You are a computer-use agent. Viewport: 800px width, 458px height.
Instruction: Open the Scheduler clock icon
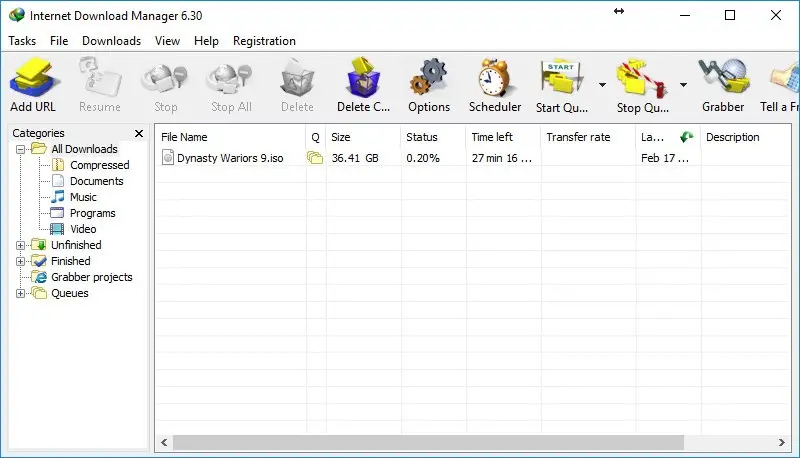coord(495,80)
